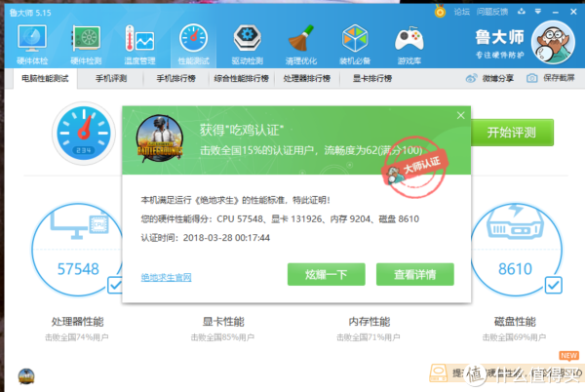Click the 炫耀一下 show-off button
This screenshot has width=585, height=392.
pyautogui.click(x=326, y=275)
